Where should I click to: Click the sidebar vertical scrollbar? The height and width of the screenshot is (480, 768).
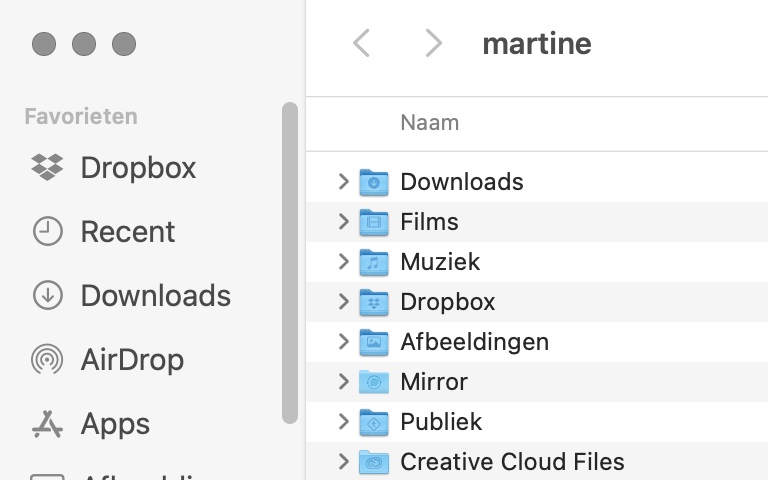click(290, 260)
